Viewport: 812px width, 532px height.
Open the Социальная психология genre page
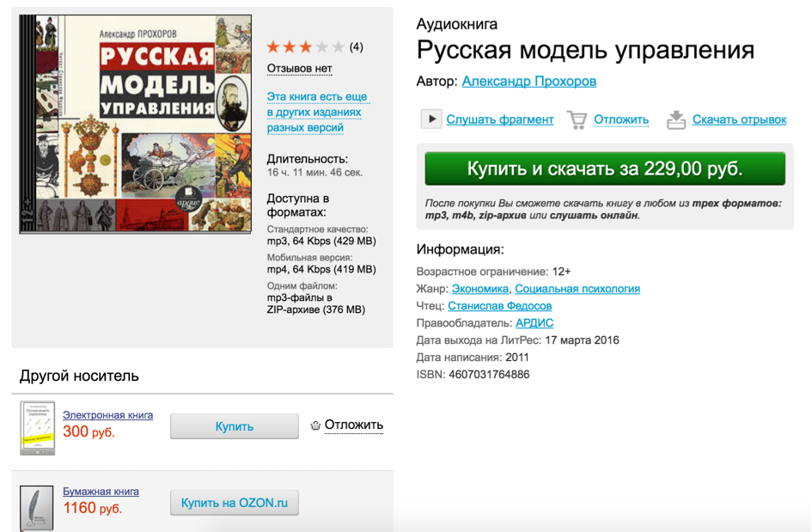pos(577,290)
